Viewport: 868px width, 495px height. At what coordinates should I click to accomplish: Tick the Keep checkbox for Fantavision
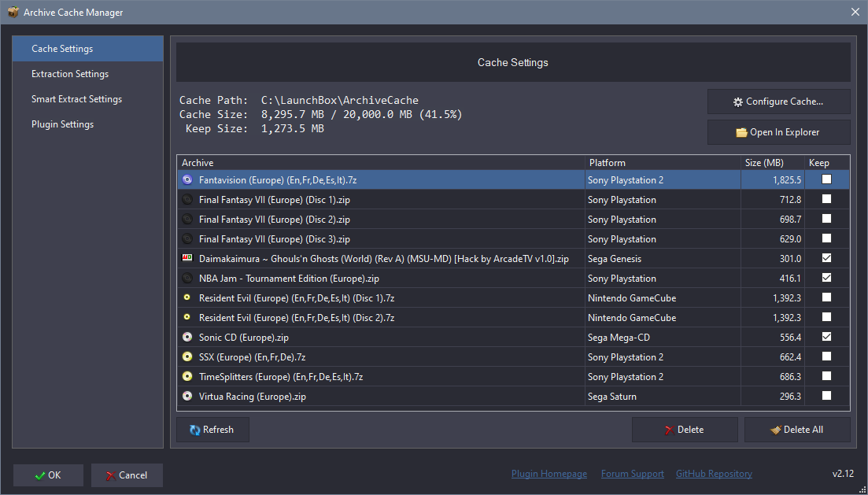826,179
